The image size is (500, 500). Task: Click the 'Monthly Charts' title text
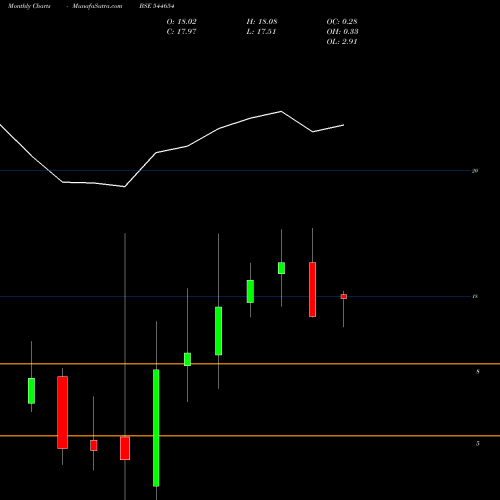click(29, 6)
